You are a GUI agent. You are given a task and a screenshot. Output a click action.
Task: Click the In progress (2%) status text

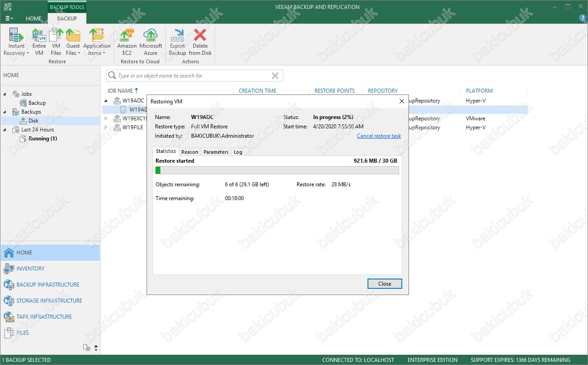(x=333, y=117)
